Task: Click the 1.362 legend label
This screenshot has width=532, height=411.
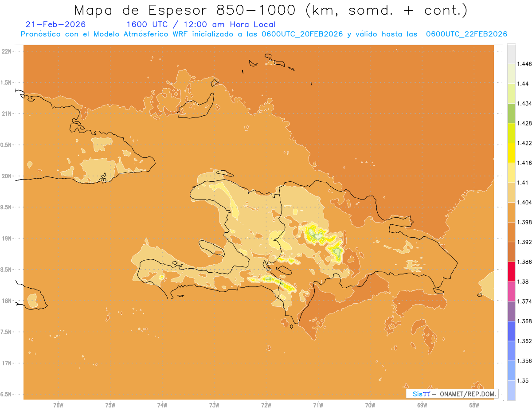Action: [524, 341]
